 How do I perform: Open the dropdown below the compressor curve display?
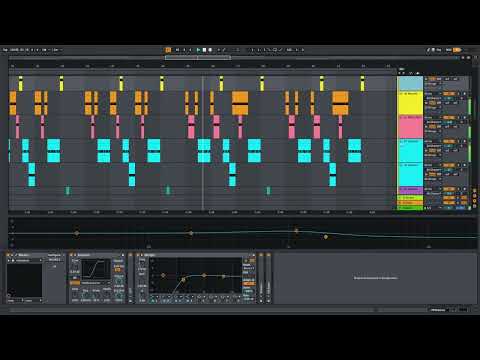coord(96,283)
